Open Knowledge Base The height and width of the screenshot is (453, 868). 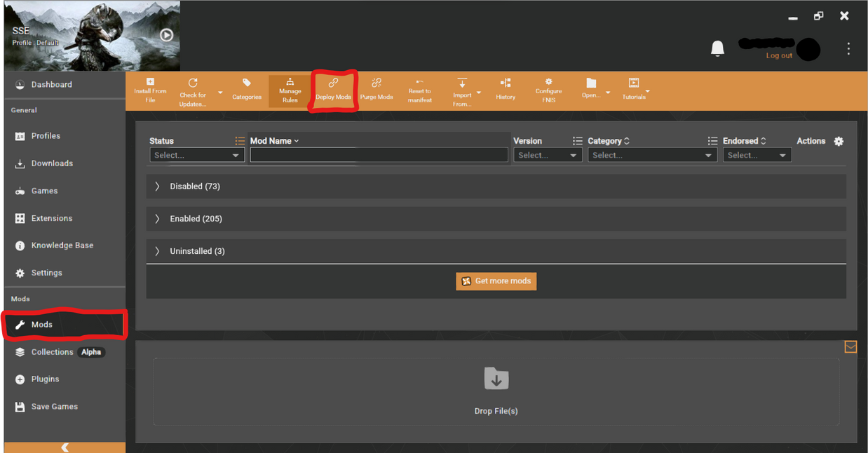tap(65, 245)
